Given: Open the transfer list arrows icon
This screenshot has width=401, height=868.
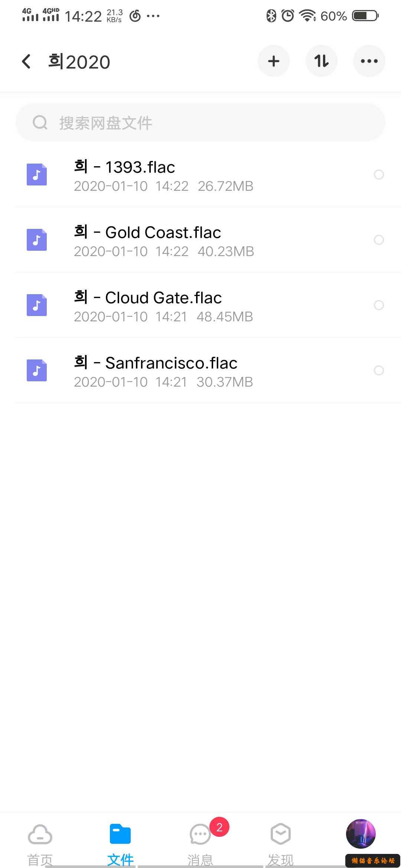Looking at the screenshot, I should coord(321,61).
